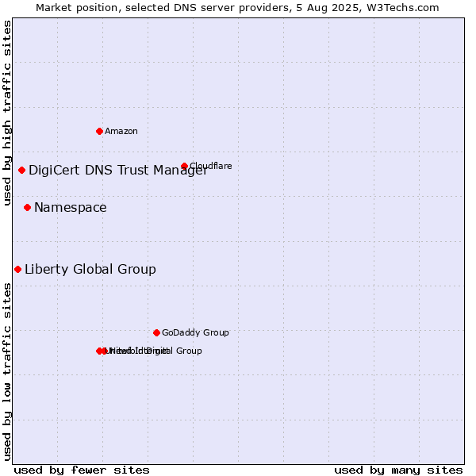Click the Cloudflare red data point
The image size is (476, 476).
coord(184,166)
